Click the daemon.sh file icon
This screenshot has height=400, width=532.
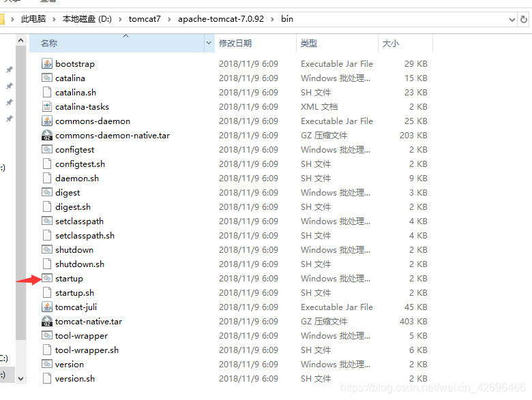point(47,178)
